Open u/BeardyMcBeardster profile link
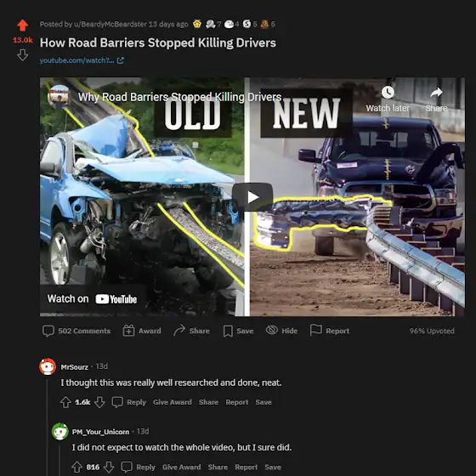 click(x=110, y=25)
